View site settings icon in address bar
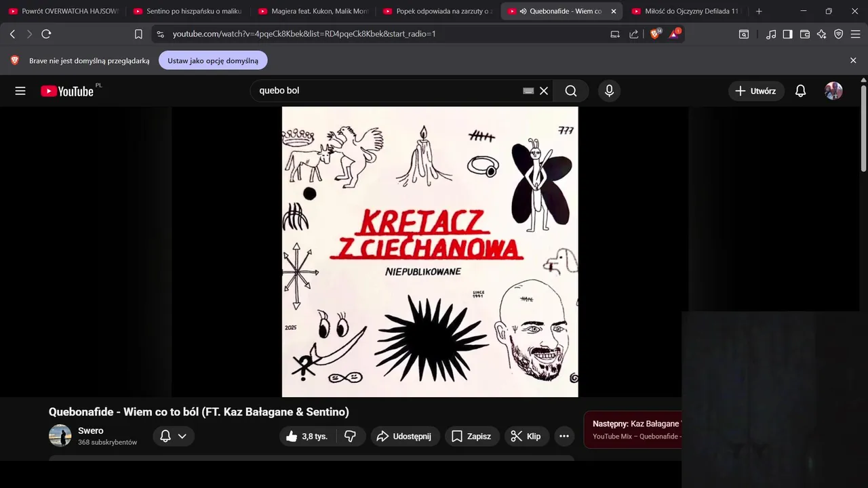 [159, 34]
